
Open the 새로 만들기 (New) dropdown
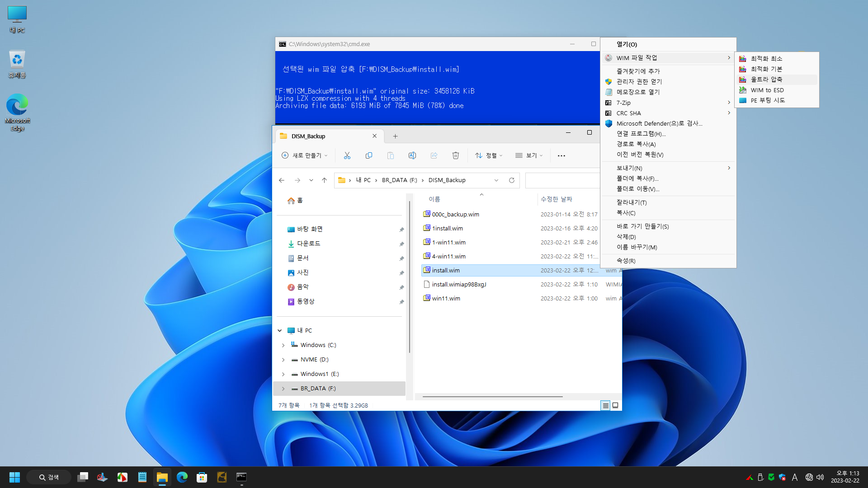coord(304,155)
